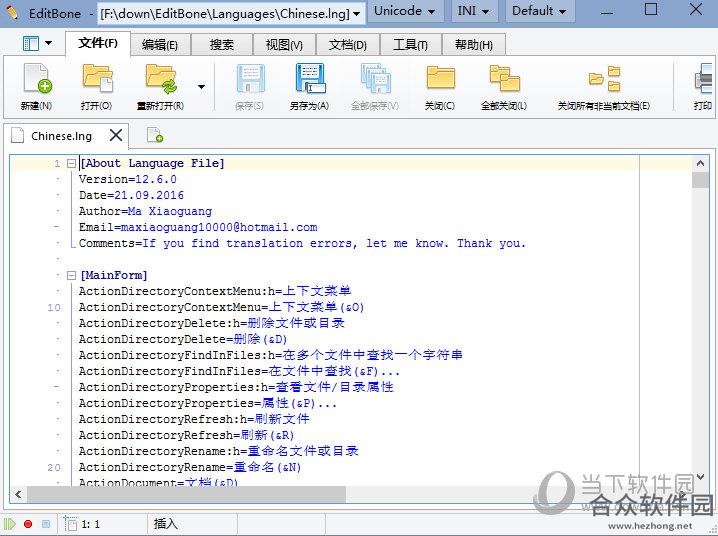The height and width of the screenshot is (536, 718).
Task: Click the macro stop icon in status bar
Action: 46,524
